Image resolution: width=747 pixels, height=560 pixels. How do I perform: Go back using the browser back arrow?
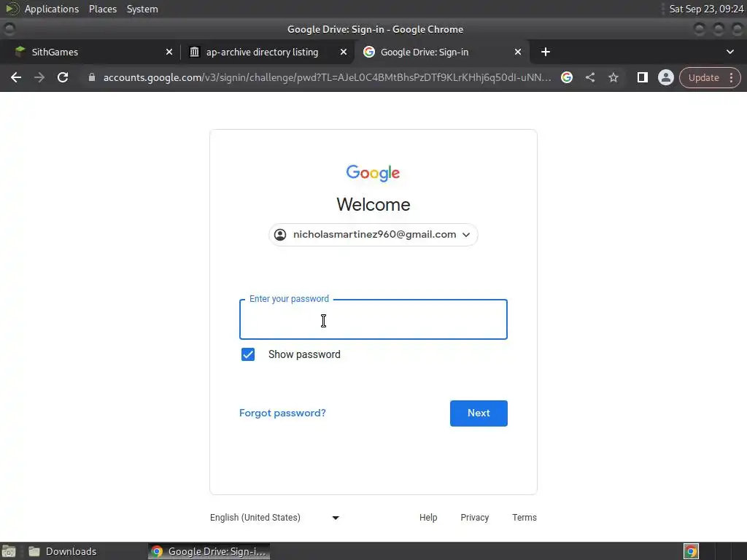coord(16,77)
